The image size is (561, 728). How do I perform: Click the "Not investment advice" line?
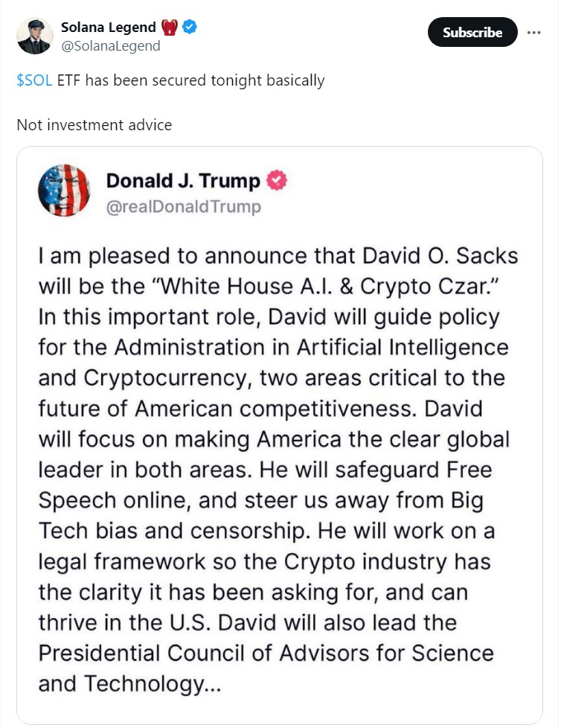(x=94, y=124)
